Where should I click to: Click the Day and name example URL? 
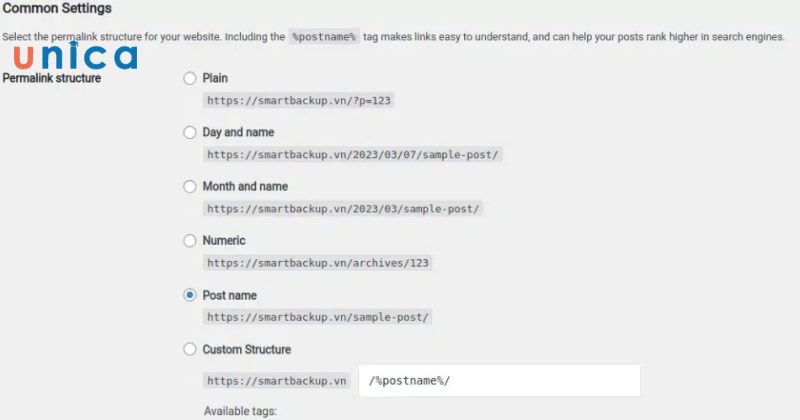point(353,155)
